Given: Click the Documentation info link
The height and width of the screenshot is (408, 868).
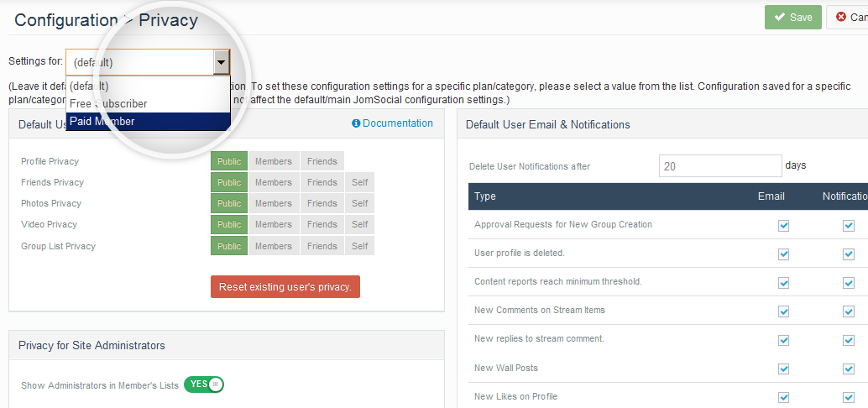Looking at the screenshot, I should tap(393, 123).
